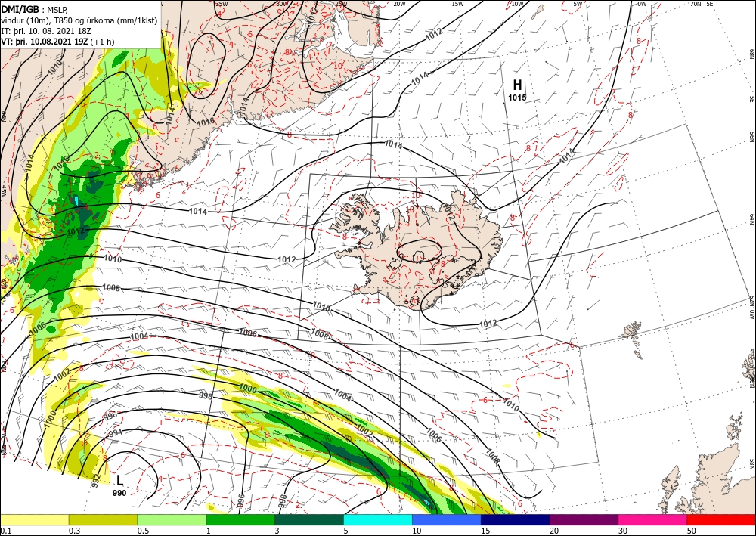Click the '10W' longitude label at the top
The width and height of the screenshot is (756, 536).
517,4
